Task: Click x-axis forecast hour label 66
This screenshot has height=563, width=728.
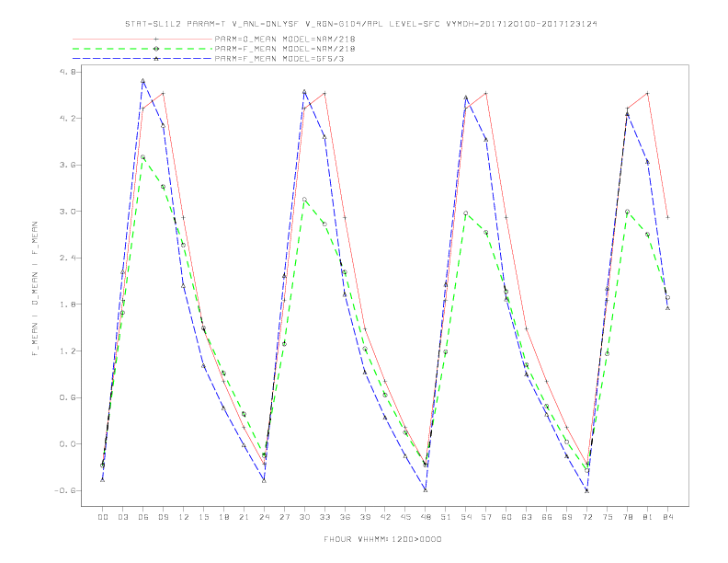Action: point(547,517)
